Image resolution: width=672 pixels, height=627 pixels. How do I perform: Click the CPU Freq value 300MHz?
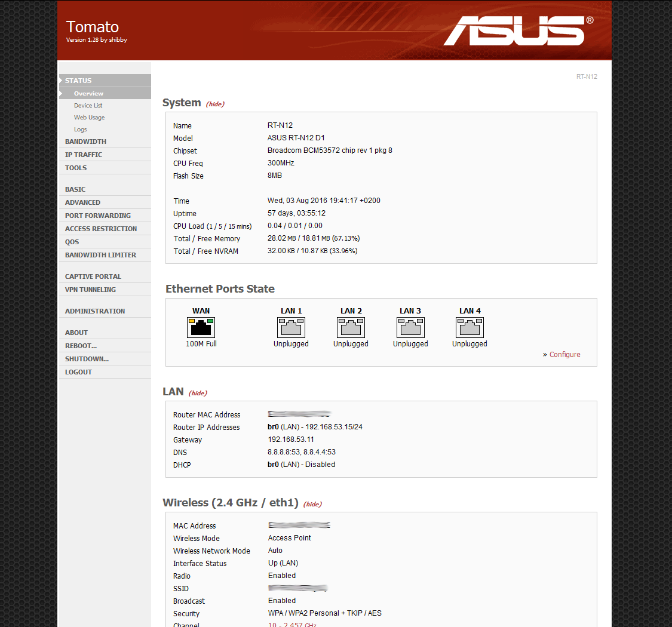(x=281, y=163)
